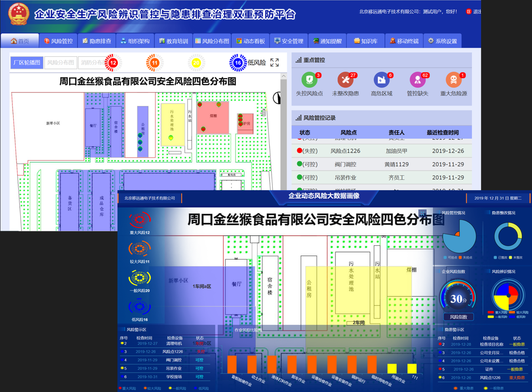The image size is (532, 392).
Task: Click the fullscreen expand icon on map
Action: (274, 62)
